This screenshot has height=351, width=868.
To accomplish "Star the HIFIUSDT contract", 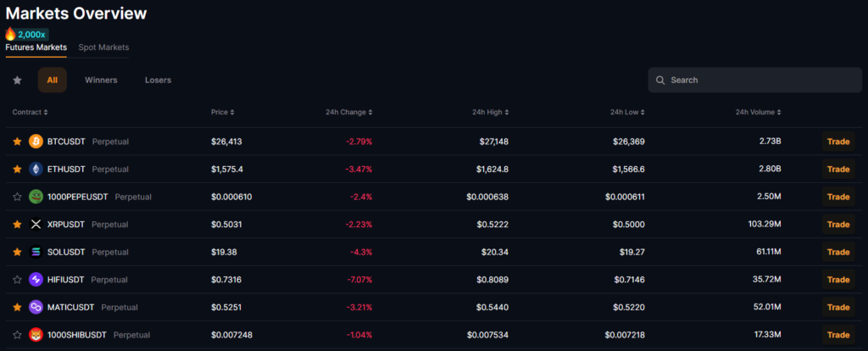I will pos(17,280).
